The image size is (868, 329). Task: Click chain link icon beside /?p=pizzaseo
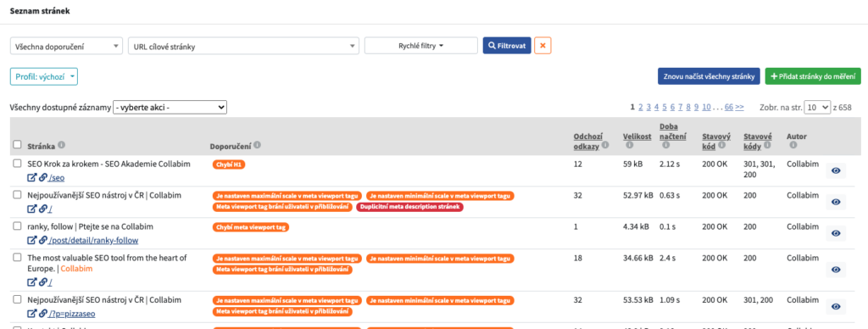42,314
